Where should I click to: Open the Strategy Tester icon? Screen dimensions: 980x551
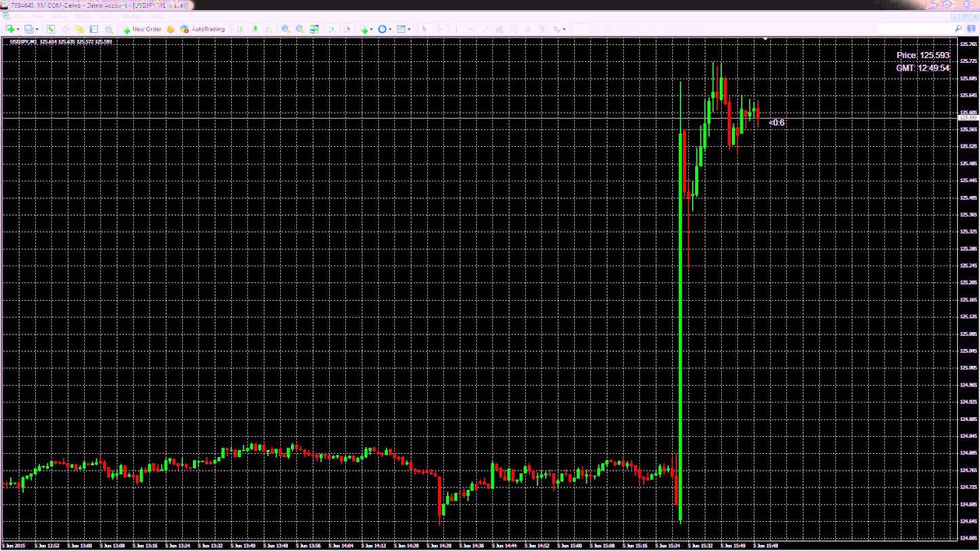point(109,29)
